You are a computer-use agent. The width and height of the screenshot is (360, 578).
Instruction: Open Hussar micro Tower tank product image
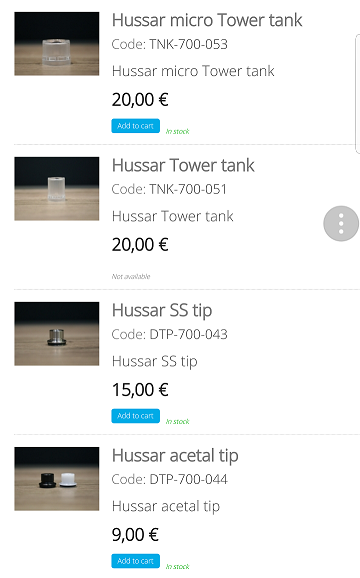click(x=57, y=44)
